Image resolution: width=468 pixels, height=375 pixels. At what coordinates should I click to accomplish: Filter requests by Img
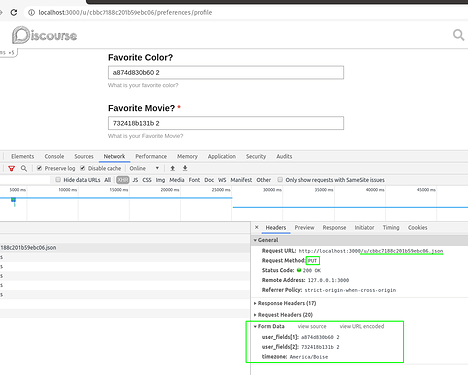(160, 180)
